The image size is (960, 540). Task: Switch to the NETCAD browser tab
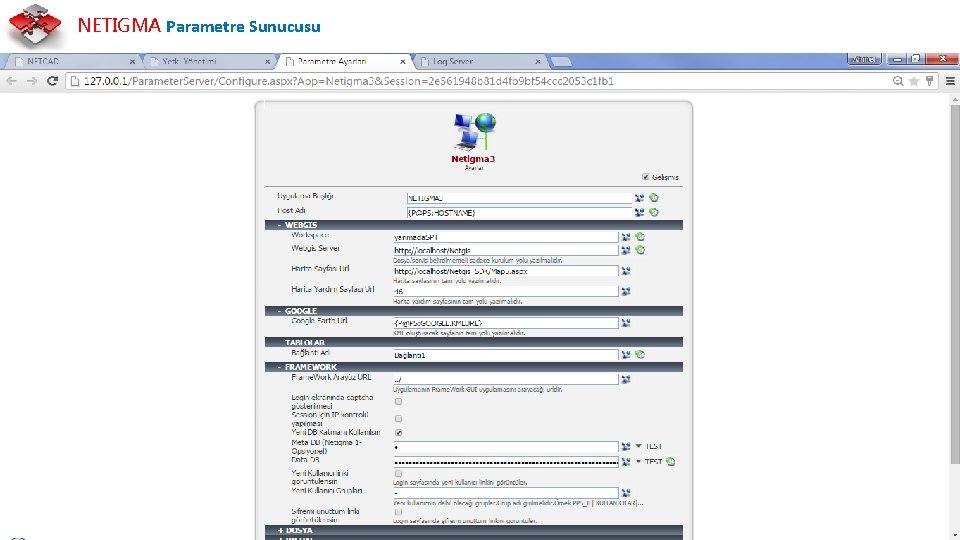(72, 61)
